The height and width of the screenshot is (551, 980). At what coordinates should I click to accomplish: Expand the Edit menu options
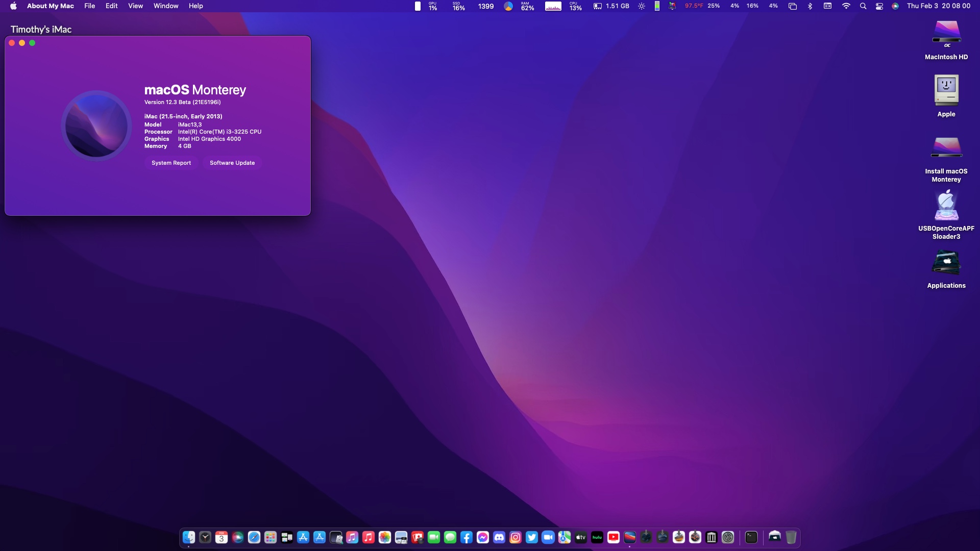coord(111,6)
